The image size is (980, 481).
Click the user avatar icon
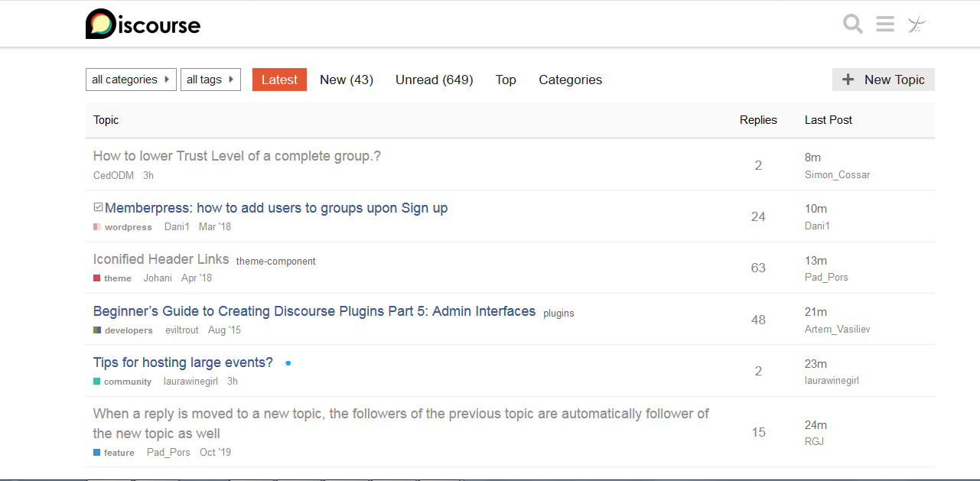(x=917, y=24)
